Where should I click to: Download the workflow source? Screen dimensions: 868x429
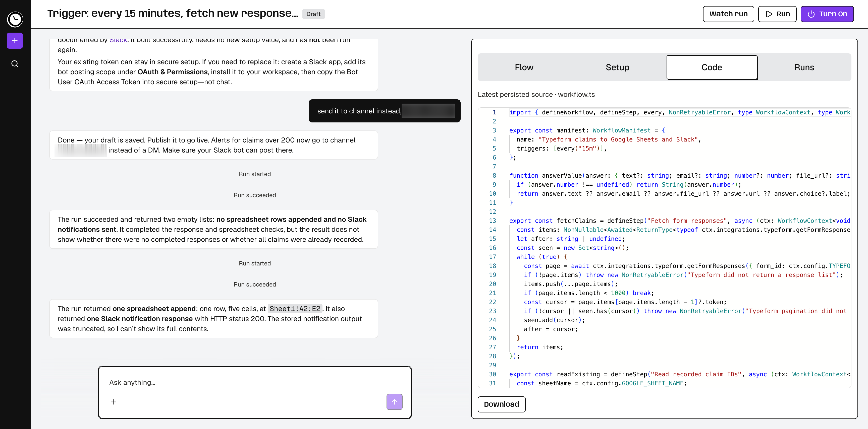coord(501,404)
